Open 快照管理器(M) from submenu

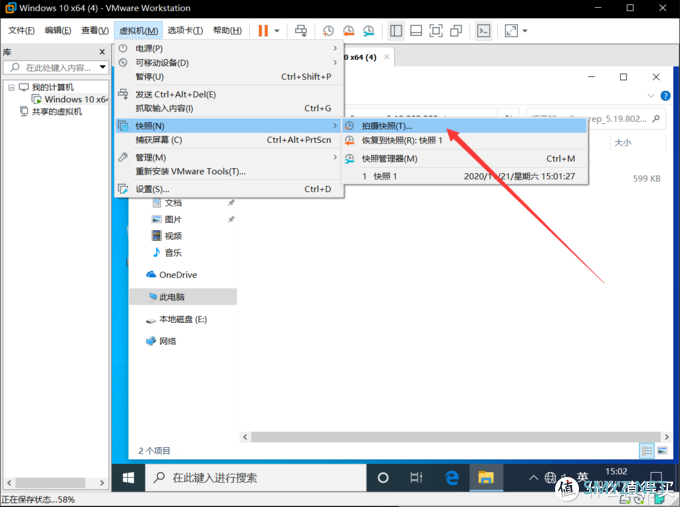tap(464, 159)
